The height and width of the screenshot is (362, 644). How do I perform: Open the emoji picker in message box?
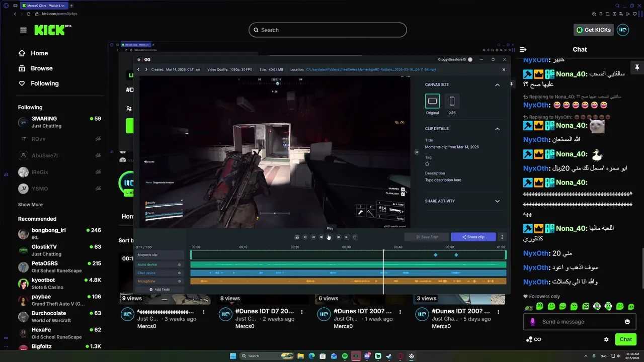[x=627, y=322]
